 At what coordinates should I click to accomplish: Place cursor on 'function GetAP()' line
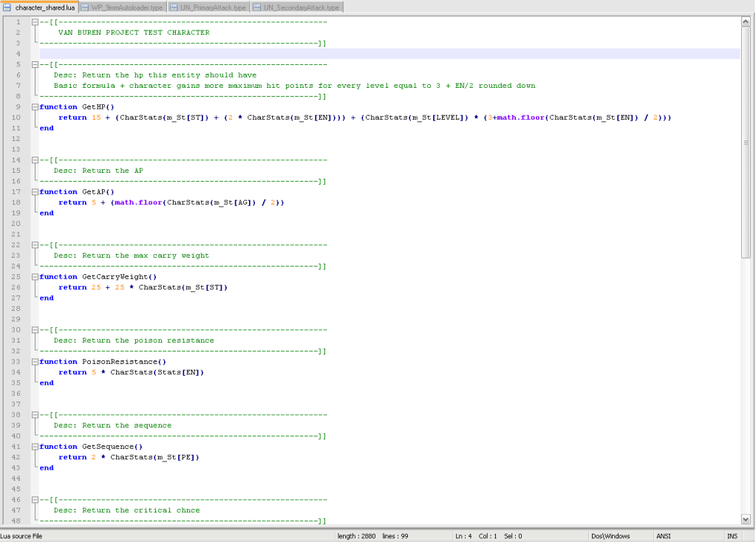tap(77, 191)
